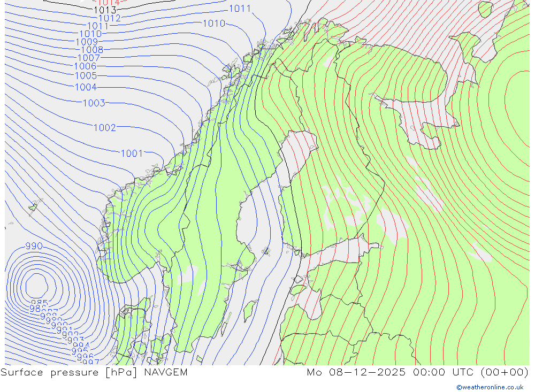Click the 1006 isobar label
Viewport: 535px width, 392px height.
[x=85, y=66]
